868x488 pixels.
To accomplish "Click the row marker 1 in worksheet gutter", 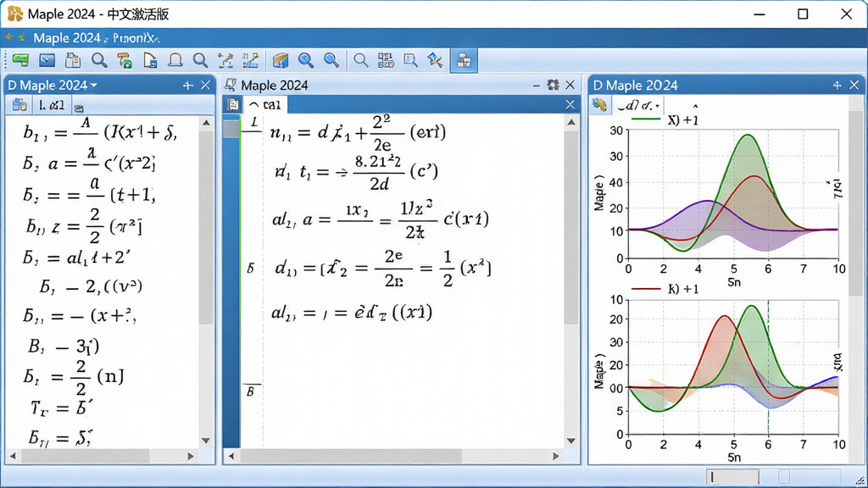I will tap(253, 122).
